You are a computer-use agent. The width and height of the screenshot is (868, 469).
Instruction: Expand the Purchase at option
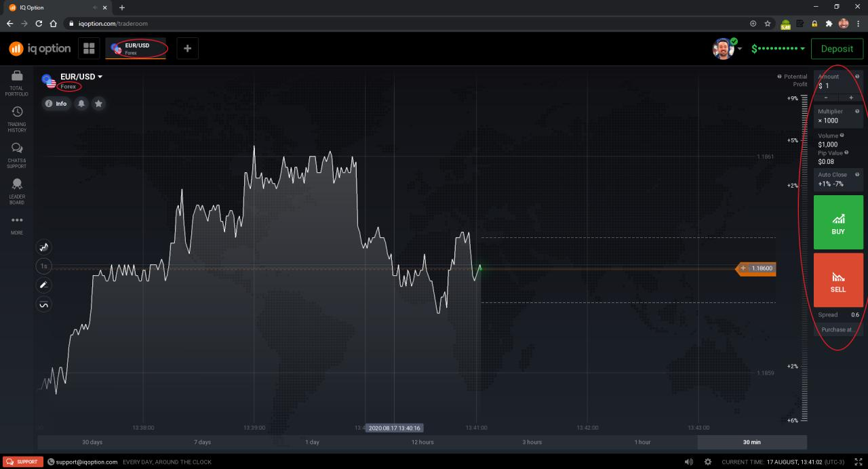pyautogui.click(x=838, y=329)
